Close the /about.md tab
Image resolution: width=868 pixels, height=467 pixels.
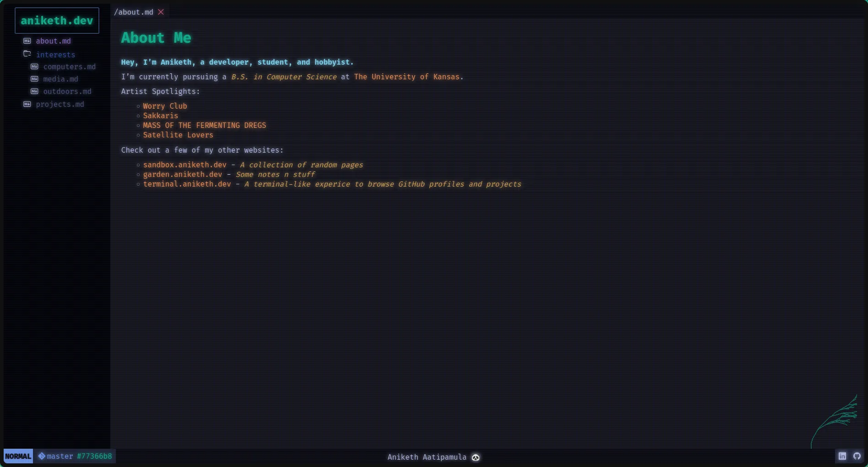(161, 12)
